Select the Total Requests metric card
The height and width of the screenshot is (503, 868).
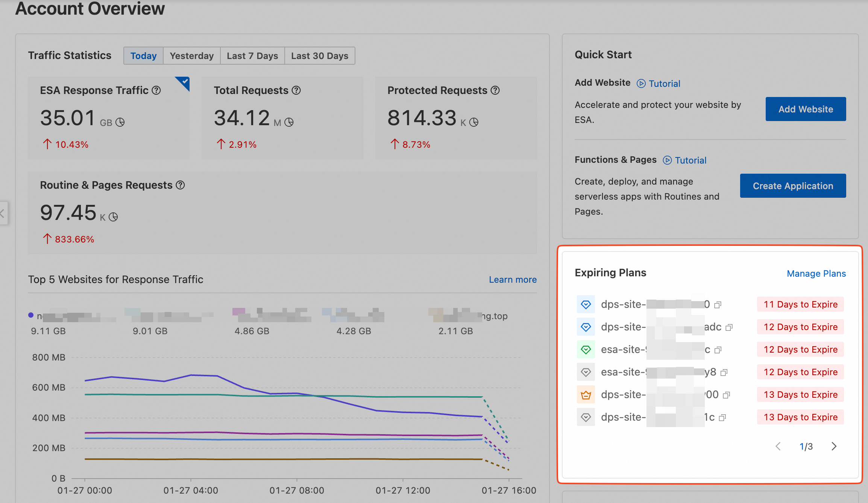click(x=282, y=118)
